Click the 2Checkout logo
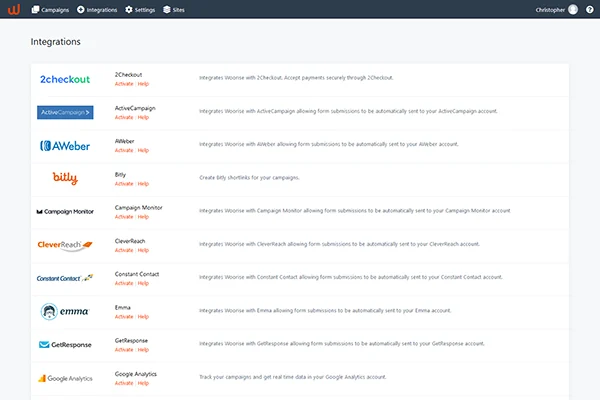Viewport: 600px width, 400px height. click(65, 79)
